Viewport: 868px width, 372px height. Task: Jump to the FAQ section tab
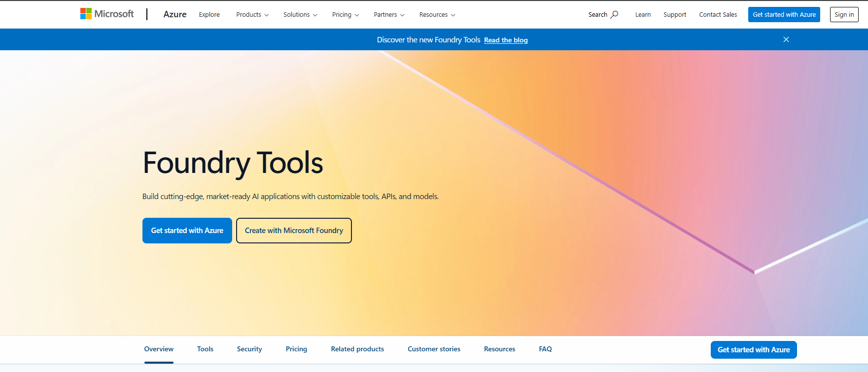[x=545, y=349]
